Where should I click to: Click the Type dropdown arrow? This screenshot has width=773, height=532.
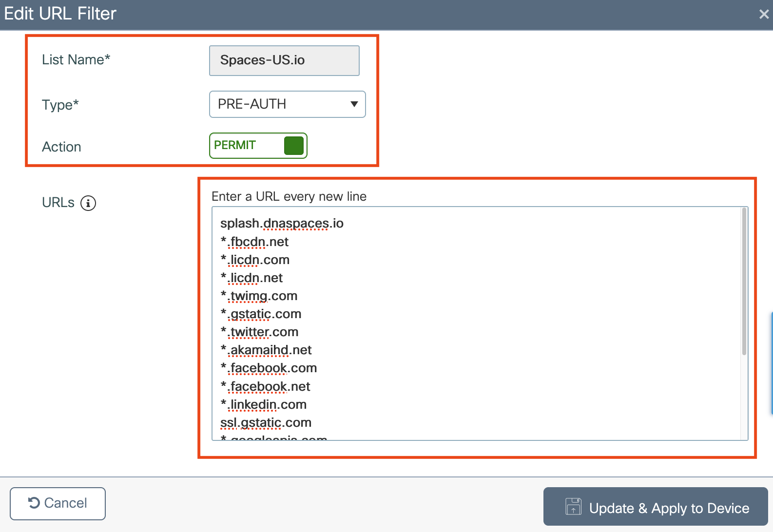click(354, 104)
